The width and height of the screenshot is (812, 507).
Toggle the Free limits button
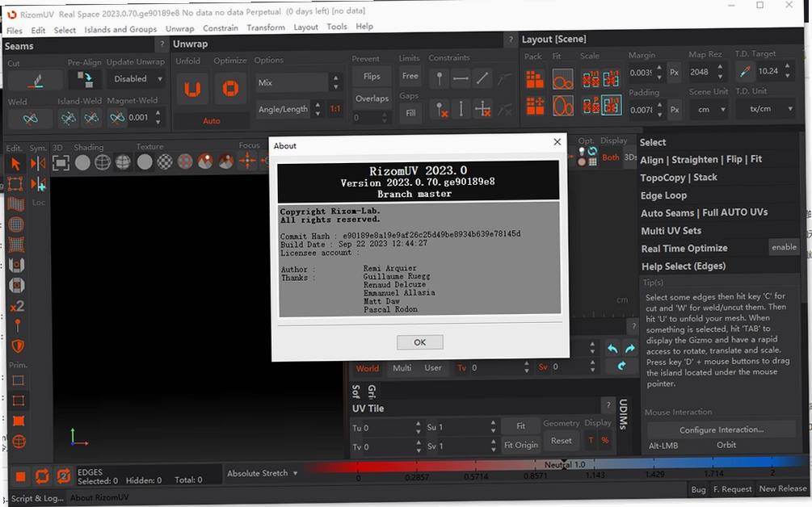[410, 76]
